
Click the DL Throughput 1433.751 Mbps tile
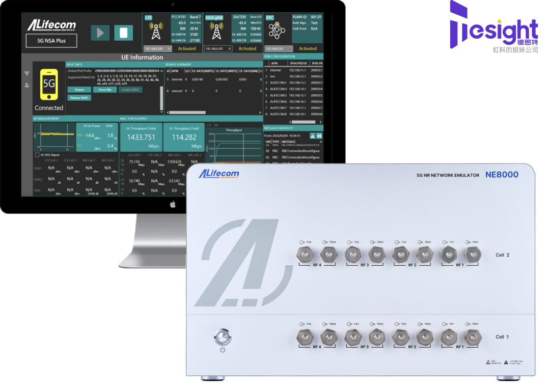(141, 137)
